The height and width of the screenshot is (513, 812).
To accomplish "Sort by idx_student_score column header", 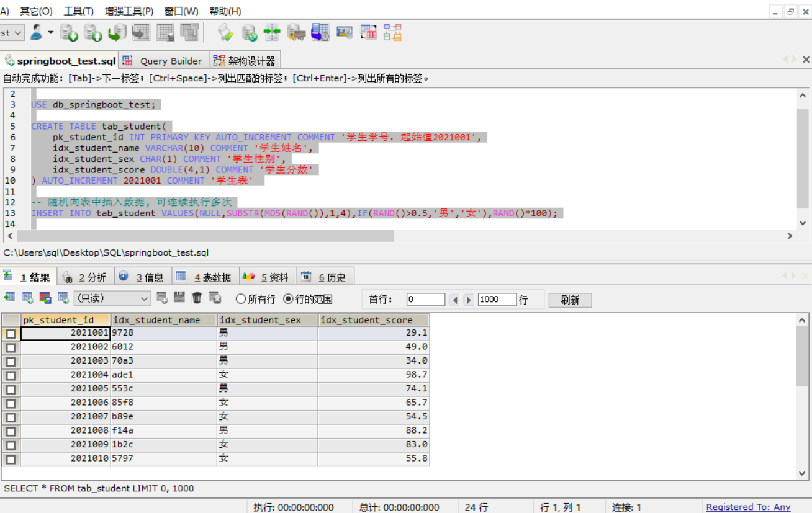I will [373, 320].
